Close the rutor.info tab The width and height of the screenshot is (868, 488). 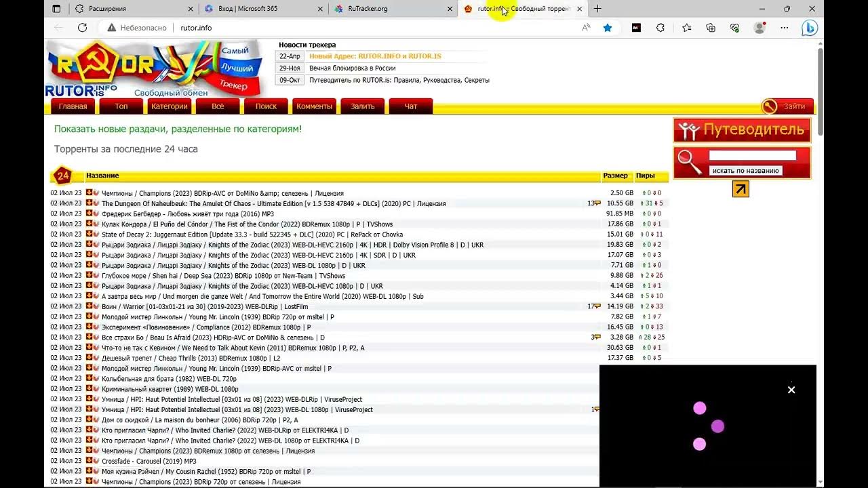coord(579,9)
